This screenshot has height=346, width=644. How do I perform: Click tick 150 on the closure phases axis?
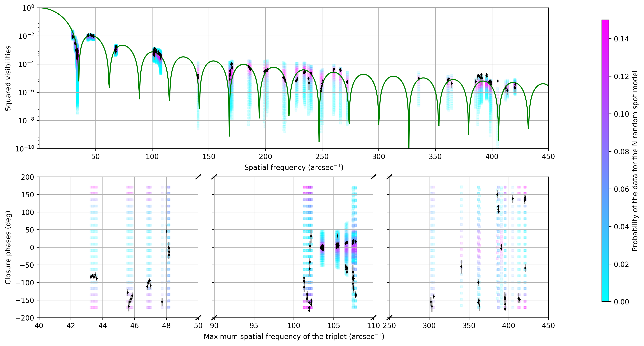[x=28, y=195]
